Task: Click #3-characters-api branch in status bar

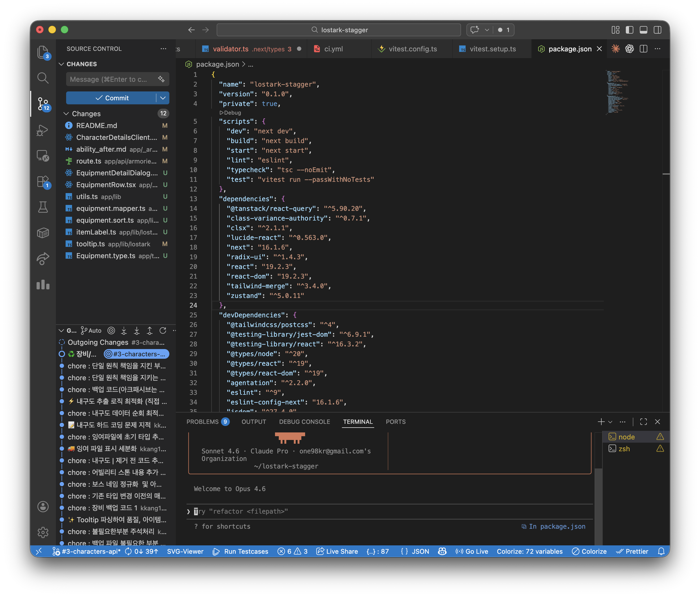Action: [87, 551]
